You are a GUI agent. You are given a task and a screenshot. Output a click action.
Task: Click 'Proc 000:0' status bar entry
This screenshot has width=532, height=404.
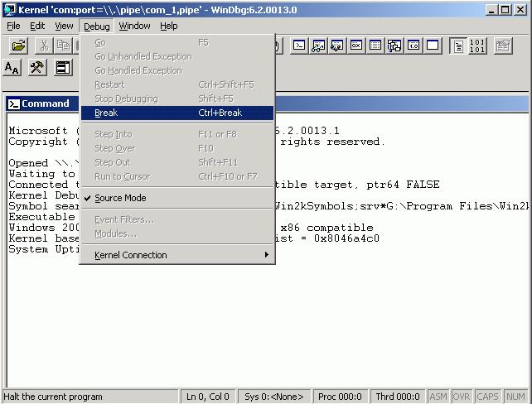coord(340,397)
